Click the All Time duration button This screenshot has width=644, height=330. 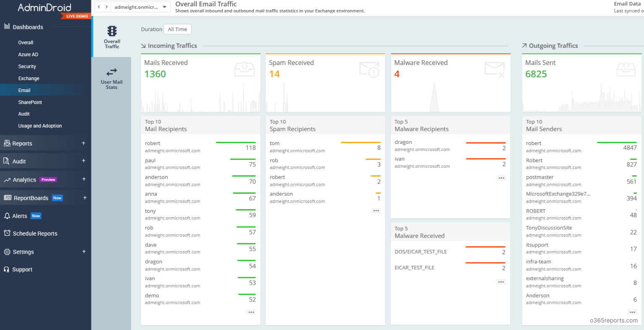pyautogui.click(x=177, y=29)
